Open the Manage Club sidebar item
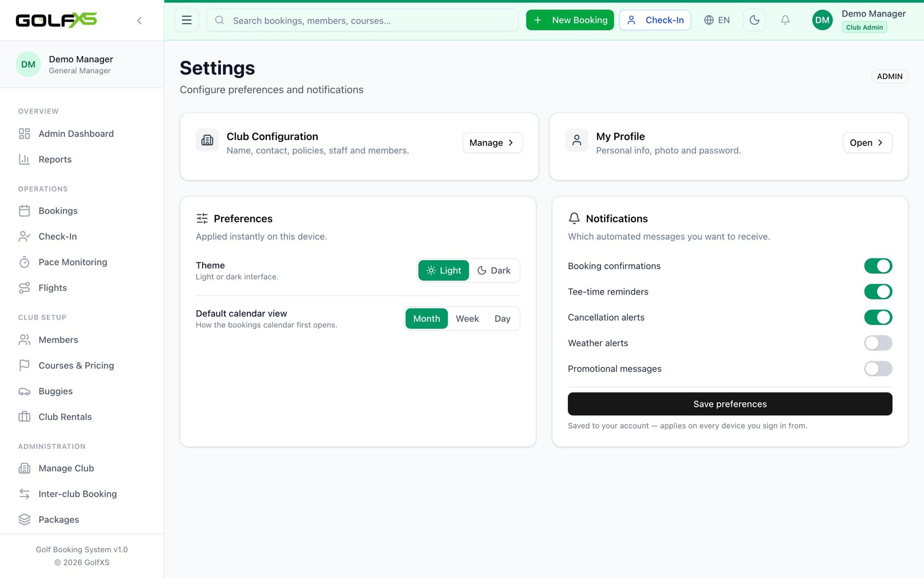The width and height of the screenshot is (924, 578). [x=82, y=468]
